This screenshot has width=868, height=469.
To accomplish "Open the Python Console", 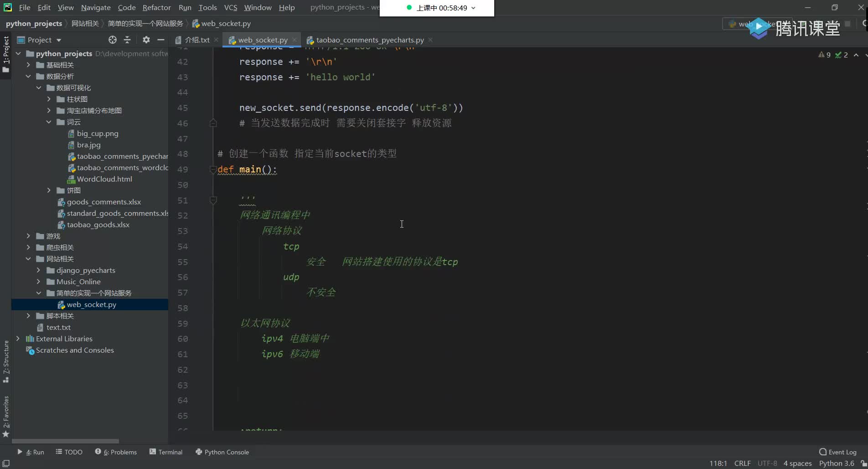I will pyautogui.click(x=222, y=452).
